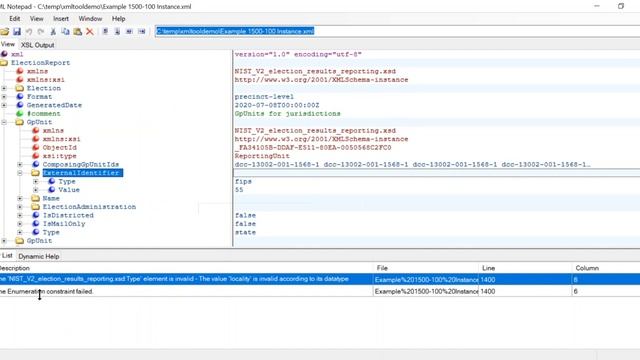Switch to the XSL Output tab
Screen dimensions: 640x360
(x=38, y=45)
